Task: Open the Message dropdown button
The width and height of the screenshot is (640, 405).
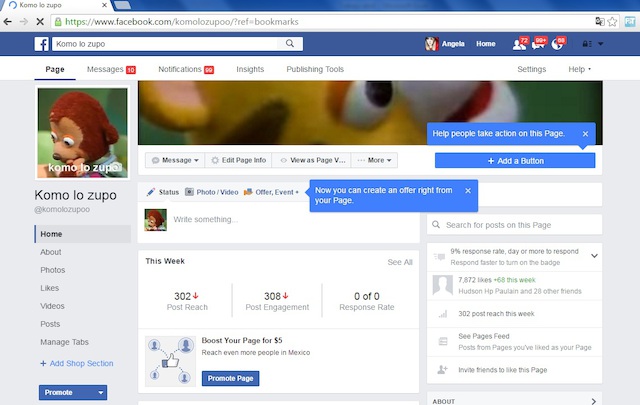Action: tap(175, 160)
